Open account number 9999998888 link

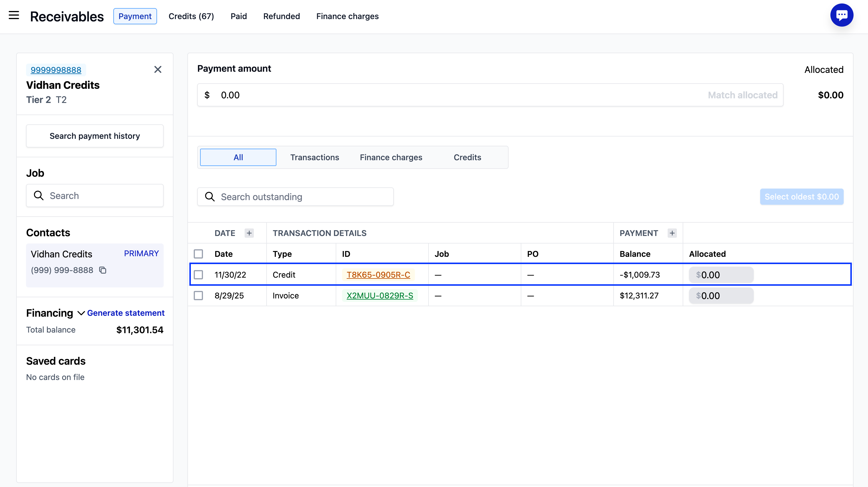pyautogui.click(x=56, y=70)
